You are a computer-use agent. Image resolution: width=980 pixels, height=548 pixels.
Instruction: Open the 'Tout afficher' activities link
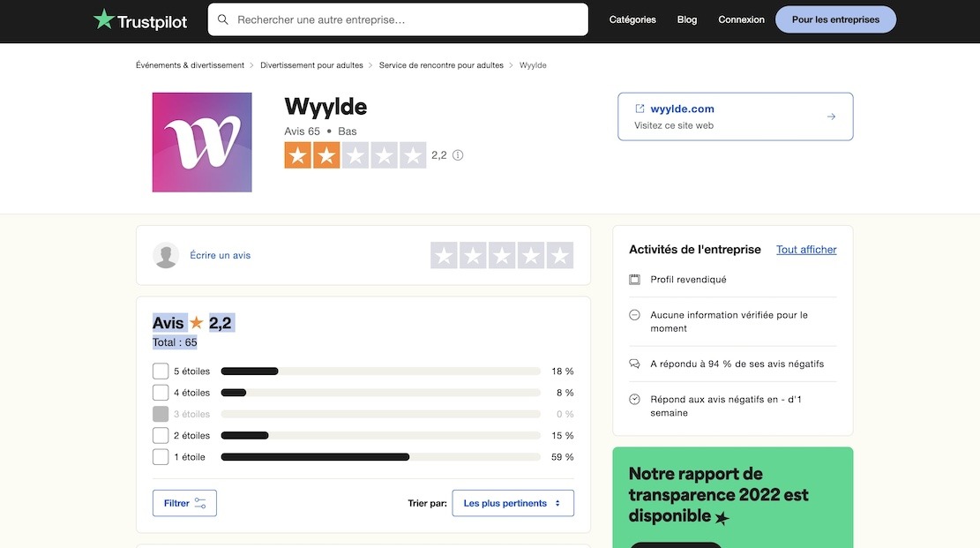pos(805,248)
